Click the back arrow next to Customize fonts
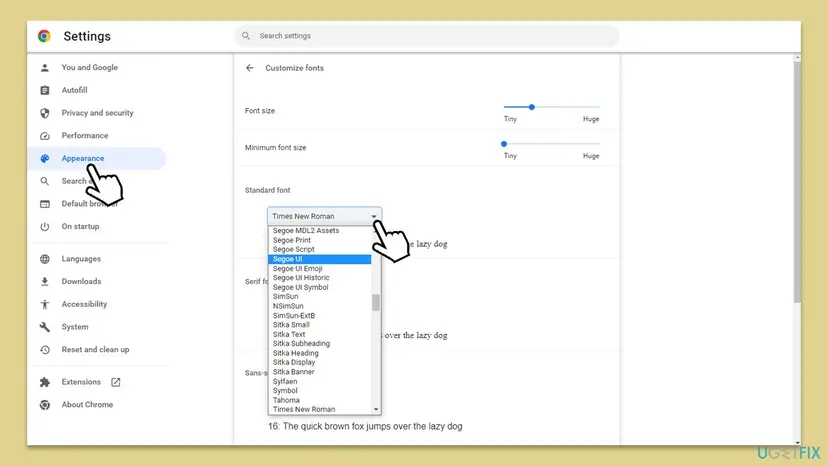This screenshot has width=828, height=466. tap(250, 68)
